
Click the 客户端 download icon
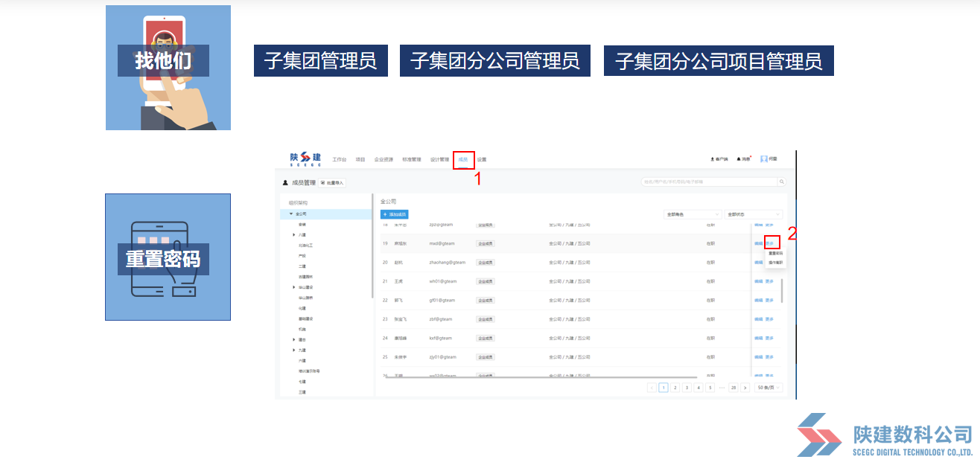pos(719,159)
